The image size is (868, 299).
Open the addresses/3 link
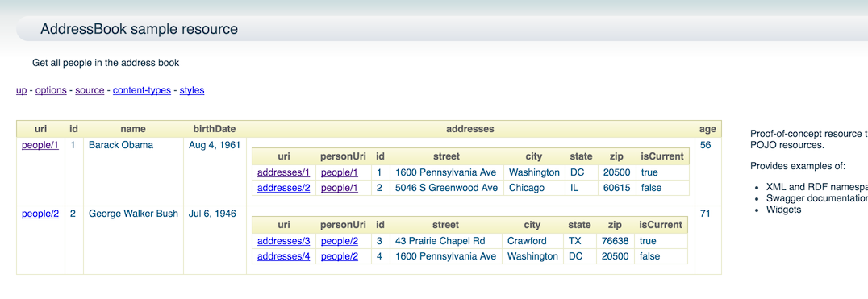tap(283, 241)
